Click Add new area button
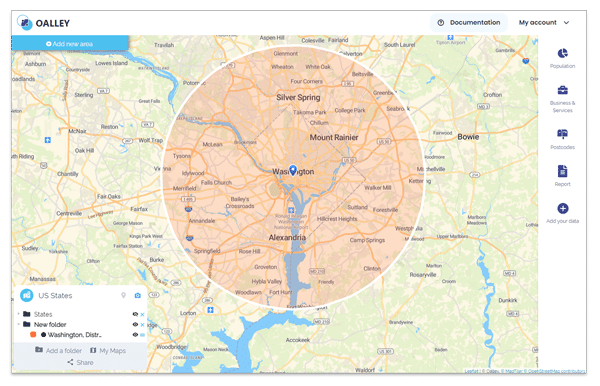The width and height of the screenshot is (600, 386). [70, 44]
